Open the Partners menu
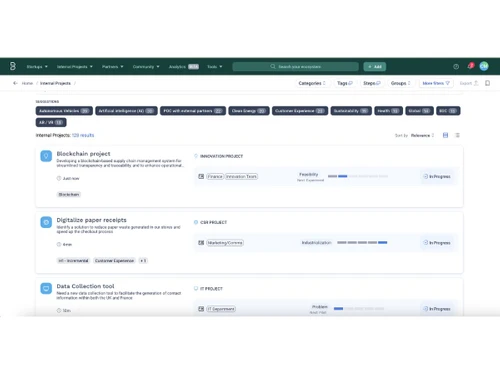Screen dimensions: 500x375 pyautogui.click(x=113, y=67)
